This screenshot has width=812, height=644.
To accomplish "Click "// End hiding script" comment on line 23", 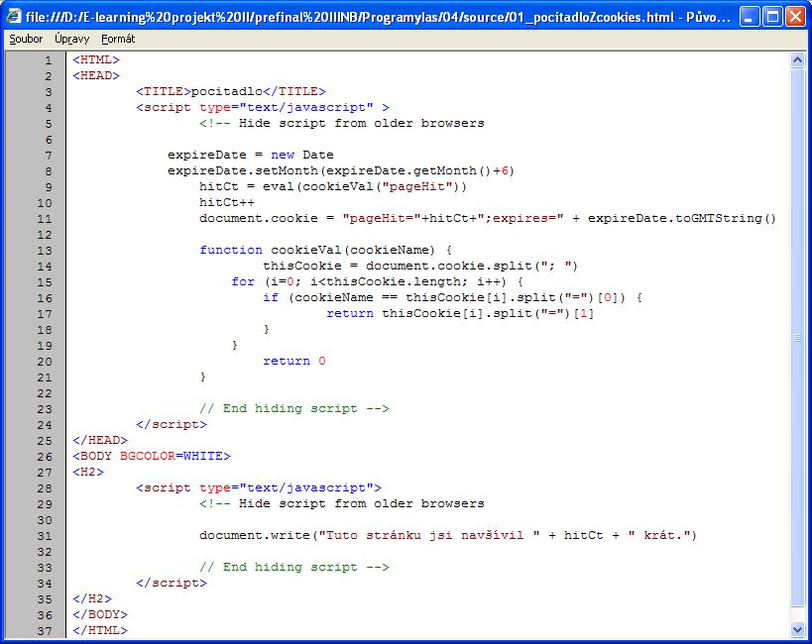I will coord(294,408).
